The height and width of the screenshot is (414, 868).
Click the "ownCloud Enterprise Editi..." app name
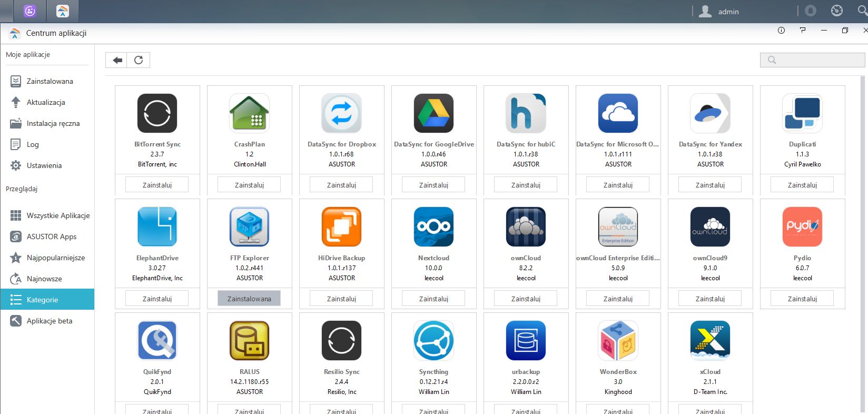618,258
